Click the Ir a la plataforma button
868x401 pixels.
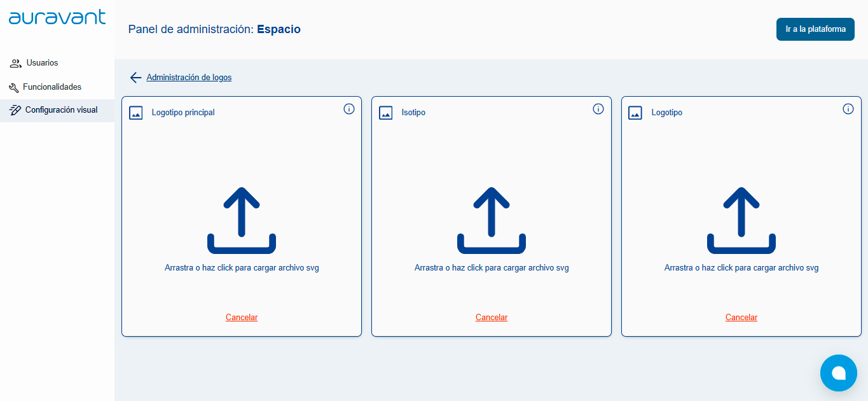(815, 29)
